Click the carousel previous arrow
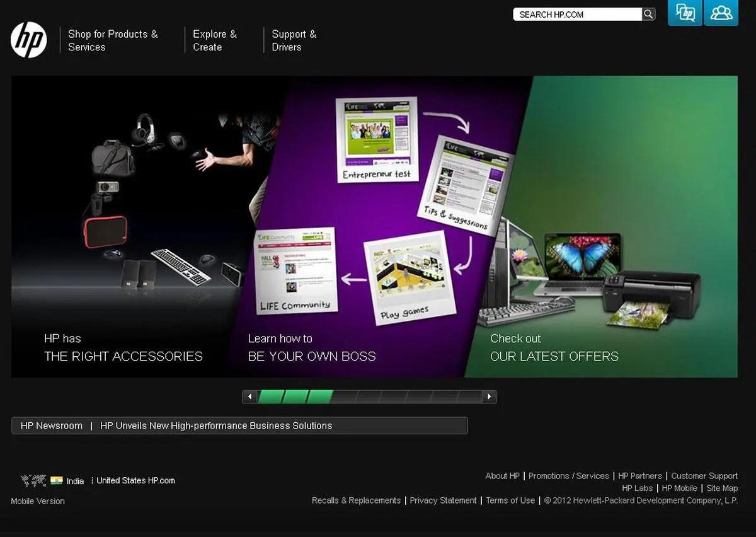Viewport: 756px width, 537px height. 250,396
